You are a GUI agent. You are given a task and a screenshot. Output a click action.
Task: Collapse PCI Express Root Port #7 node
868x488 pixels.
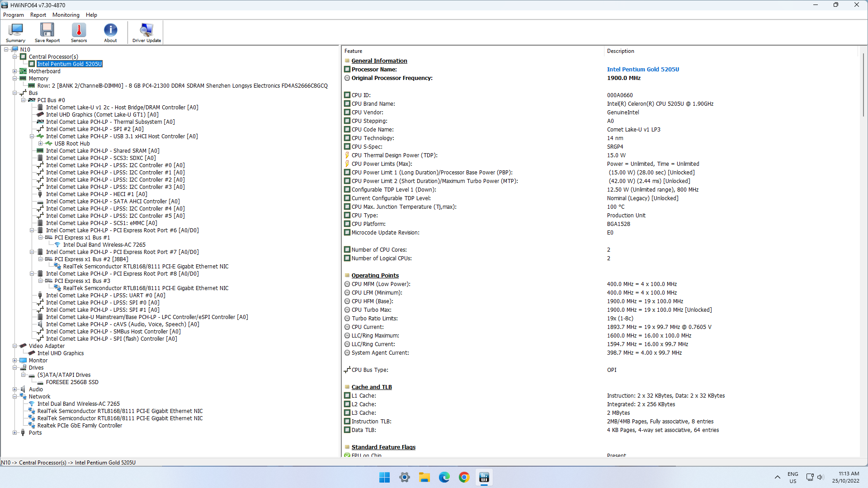click(x=32, y=252)
